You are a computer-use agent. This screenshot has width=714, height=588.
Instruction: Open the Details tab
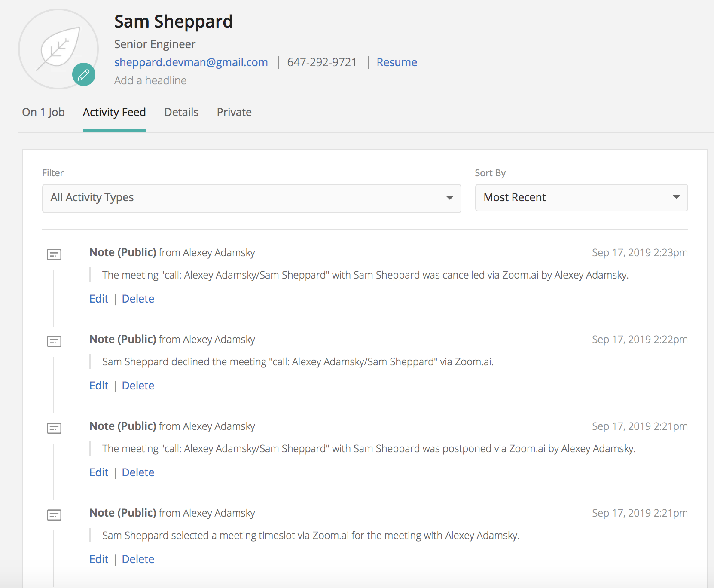coord(181,112)
